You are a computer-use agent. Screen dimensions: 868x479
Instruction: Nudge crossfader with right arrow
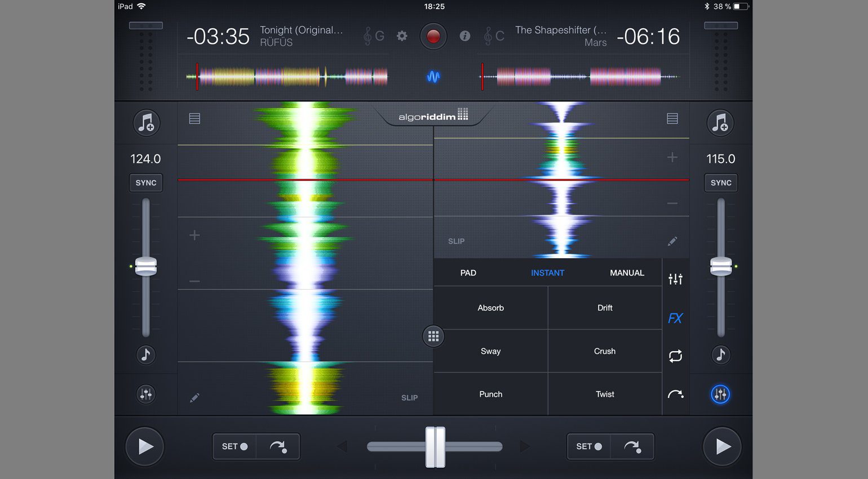click(525, 446)
